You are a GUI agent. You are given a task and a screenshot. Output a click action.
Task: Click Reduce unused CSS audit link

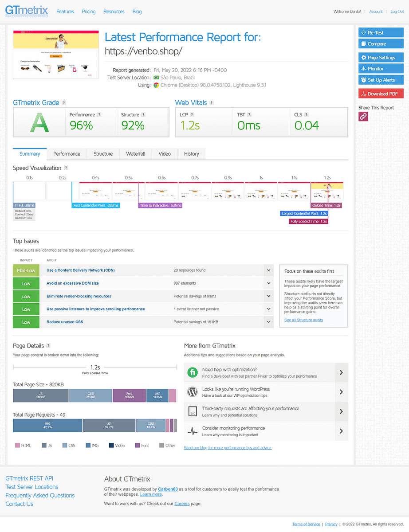tap(65, 322)
